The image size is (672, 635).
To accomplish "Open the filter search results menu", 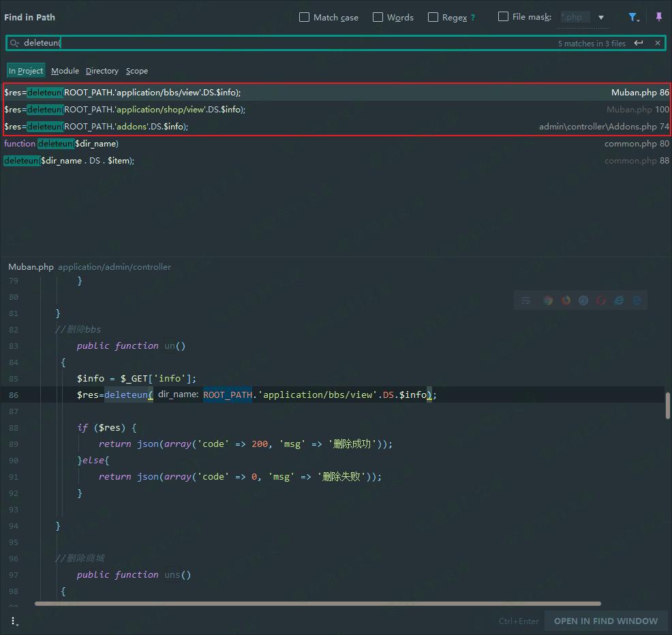I will click(x=633, y=17).
